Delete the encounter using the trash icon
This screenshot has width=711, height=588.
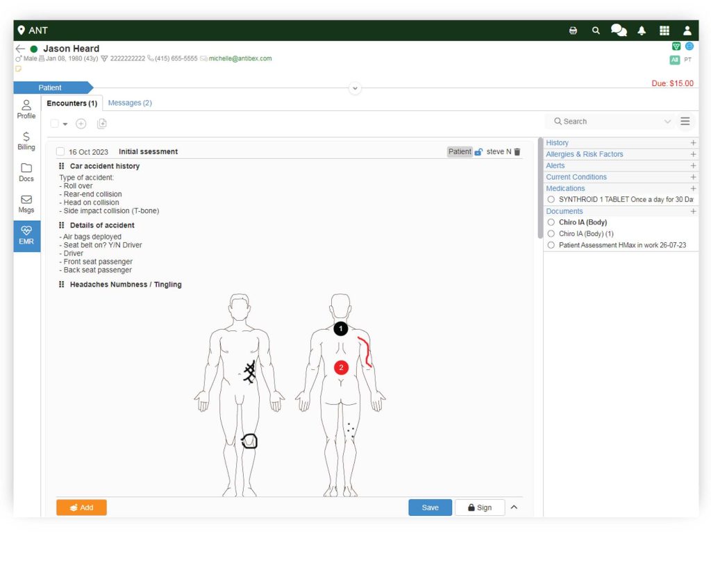(517, 151)
